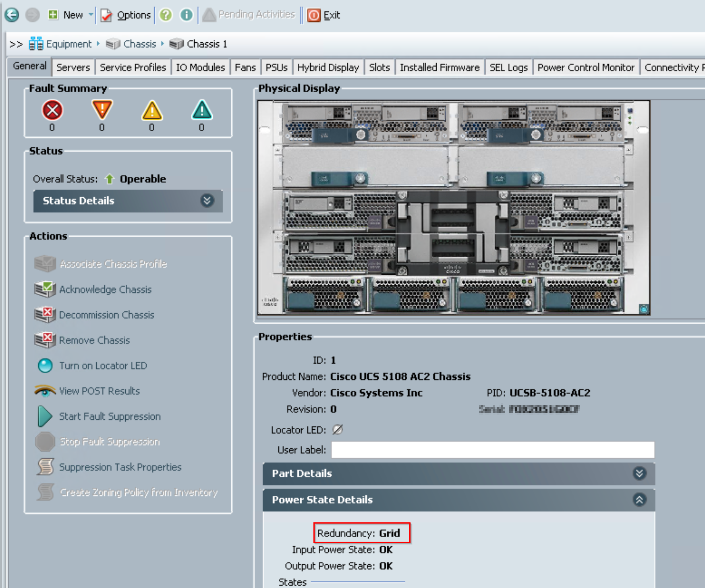Click the Vendor Cisco Systems Inc value

point(376,393)
